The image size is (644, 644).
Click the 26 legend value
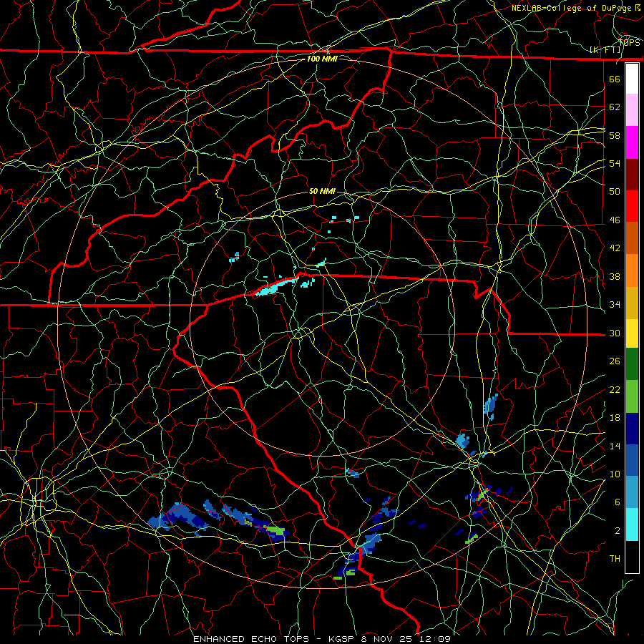pos(615,361)
